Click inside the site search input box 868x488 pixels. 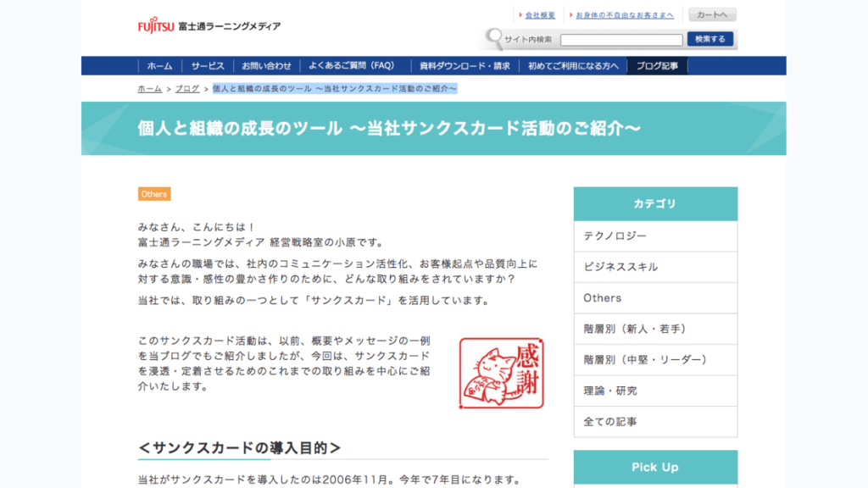click(621, 39)
